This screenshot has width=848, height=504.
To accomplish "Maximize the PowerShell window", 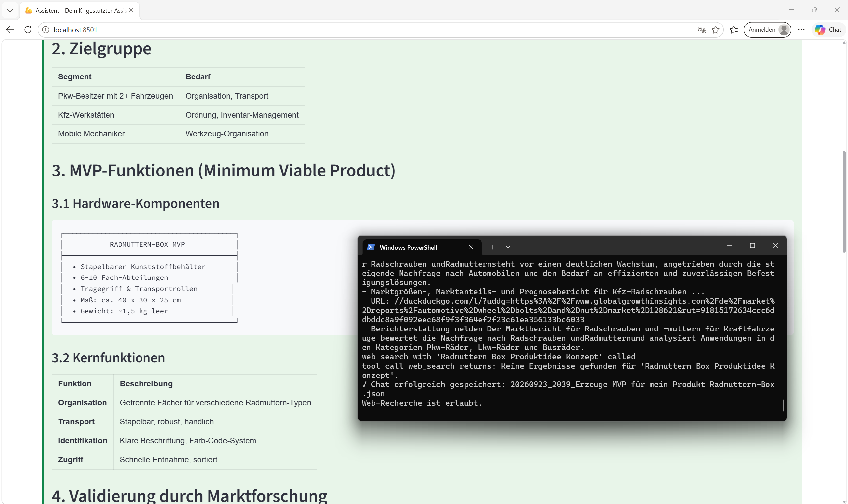I will [x=752, y=246].
